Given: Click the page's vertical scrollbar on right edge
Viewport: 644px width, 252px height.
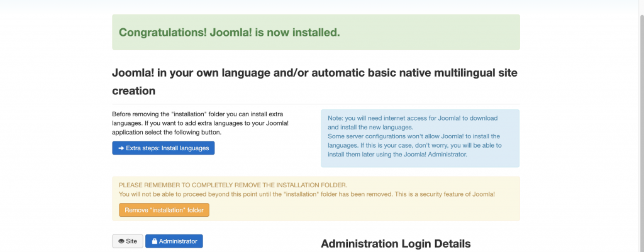Looking at the screenshot, I should (x=641, y=126).
